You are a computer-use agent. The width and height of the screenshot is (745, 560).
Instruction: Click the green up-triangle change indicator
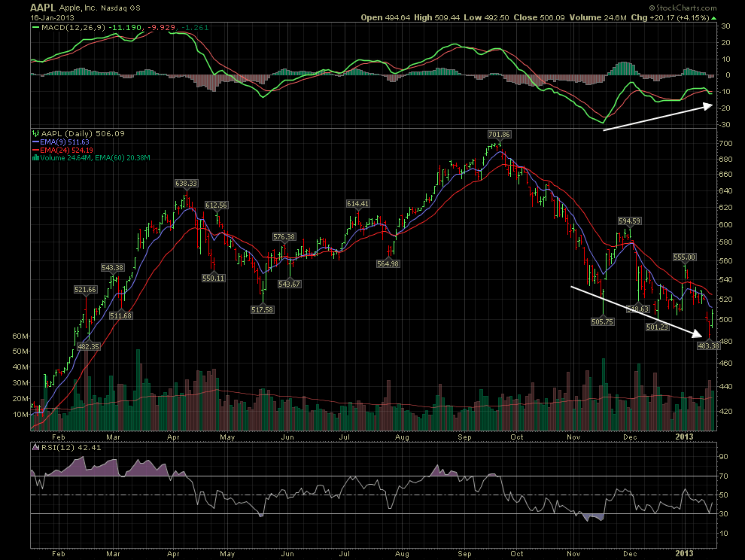713,18
